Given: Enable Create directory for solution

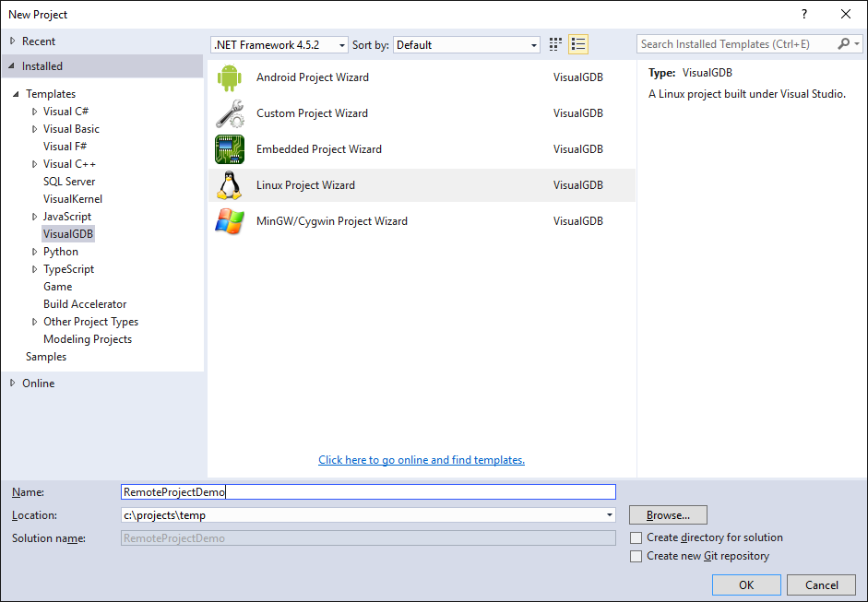Looking at the screenshot, I should point(636,537).
